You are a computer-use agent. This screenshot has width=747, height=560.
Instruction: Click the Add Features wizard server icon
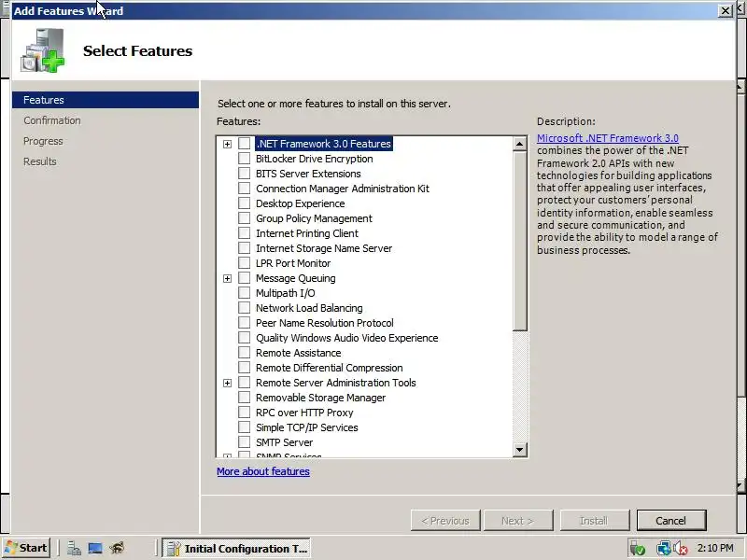point(42,50)
